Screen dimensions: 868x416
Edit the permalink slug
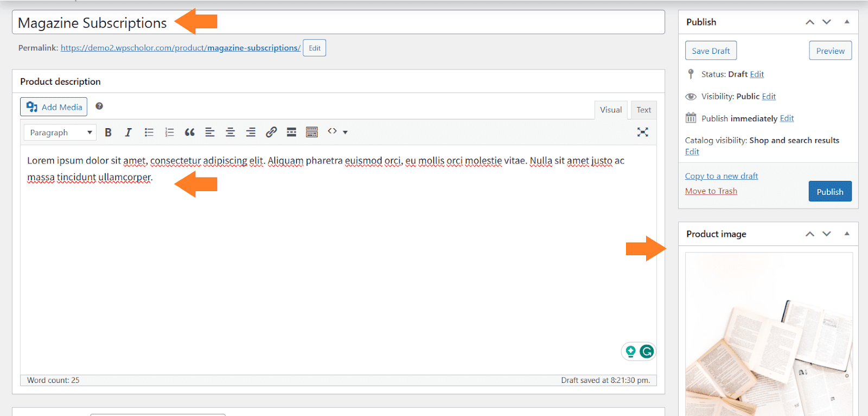[x=315, y=48]
